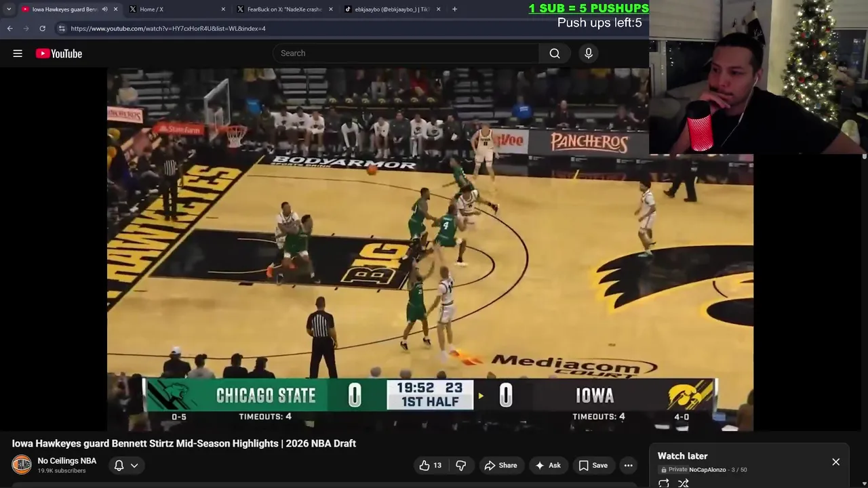Go to the YouTube home logo

click(x=59, y=54)
